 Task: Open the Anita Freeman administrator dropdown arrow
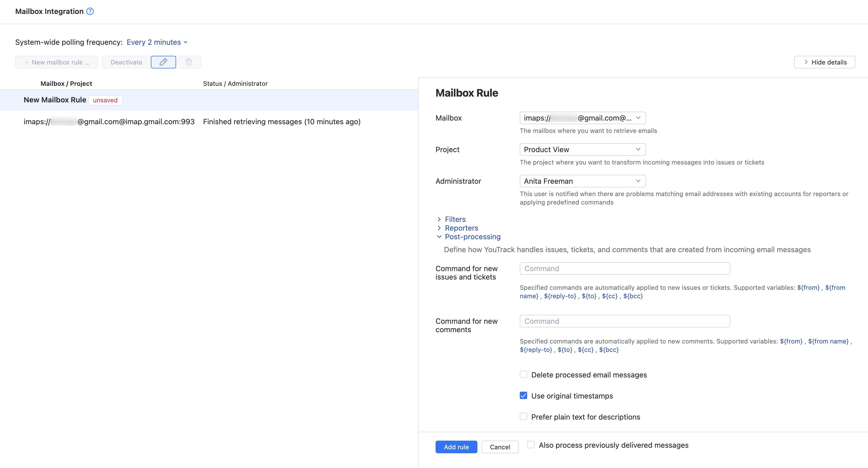click(638, 181)
